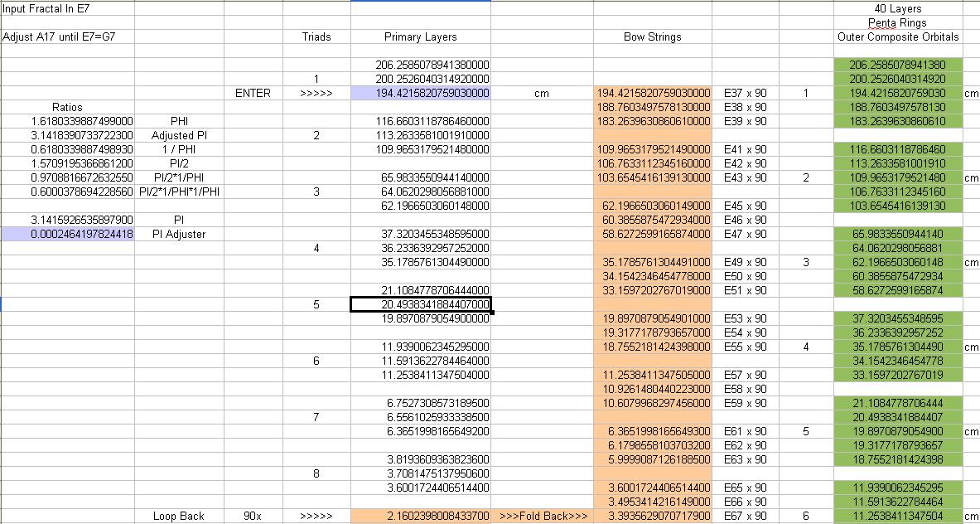Click the 'Primary Layers' column header cell

tap(421, 36)
